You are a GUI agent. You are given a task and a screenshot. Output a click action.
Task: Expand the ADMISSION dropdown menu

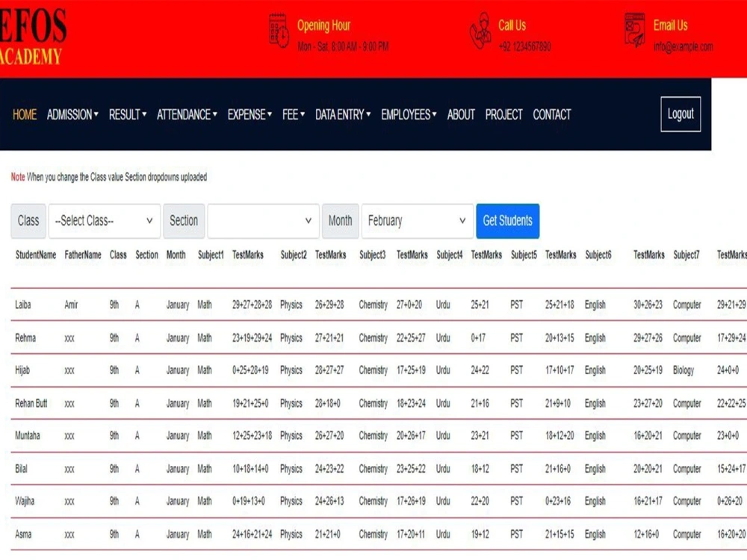72,115
